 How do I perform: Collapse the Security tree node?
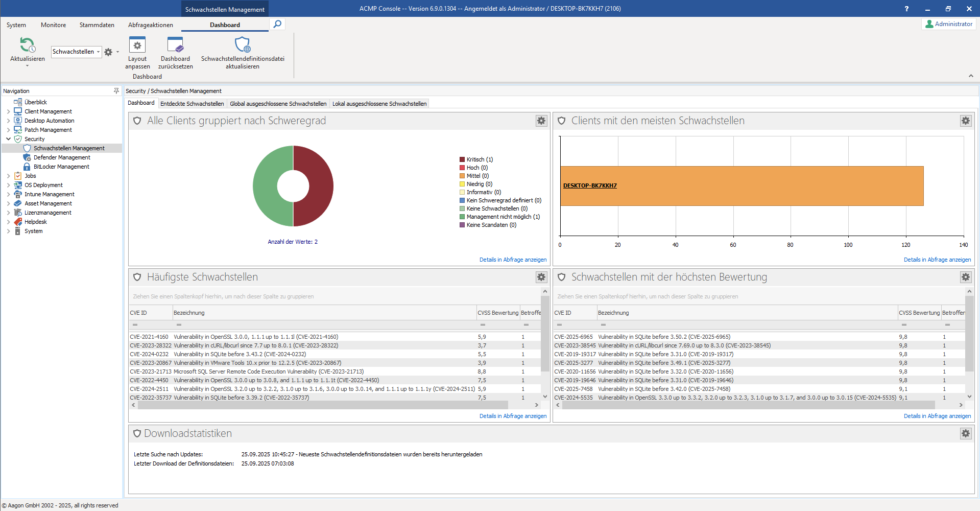click(x=8, y=139)
